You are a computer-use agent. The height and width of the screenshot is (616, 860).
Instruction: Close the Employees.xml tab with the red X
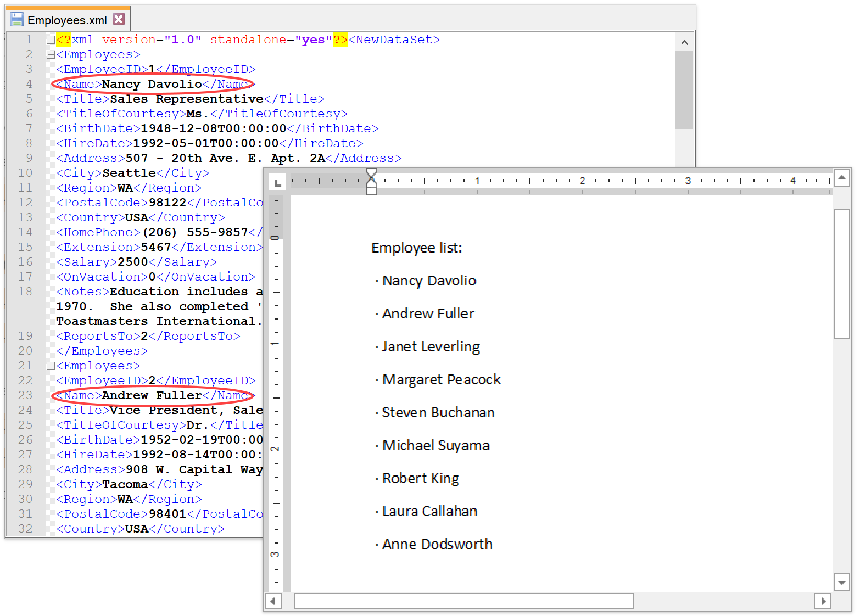[119, 20]
